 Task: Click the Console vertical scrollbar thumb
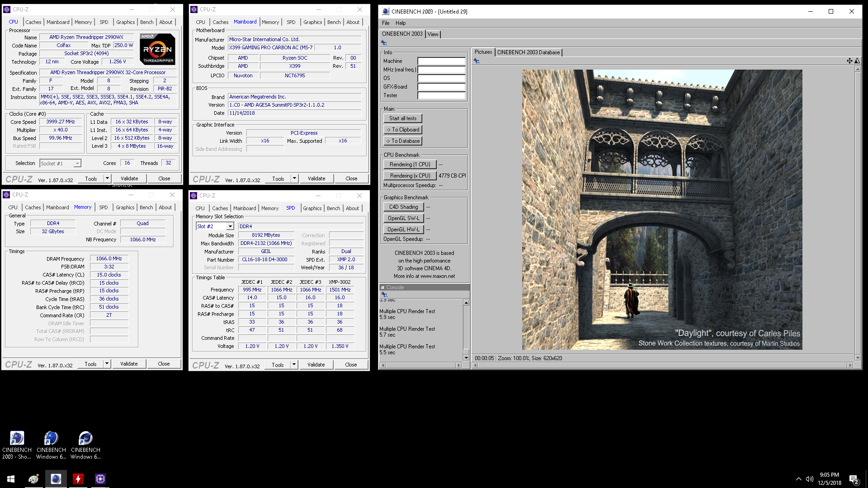[x=466, y=352]
